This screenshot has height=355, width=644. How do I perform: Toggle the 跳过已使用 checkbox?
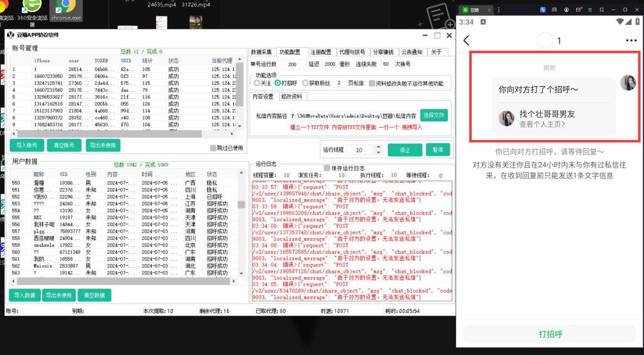(213, 148)
